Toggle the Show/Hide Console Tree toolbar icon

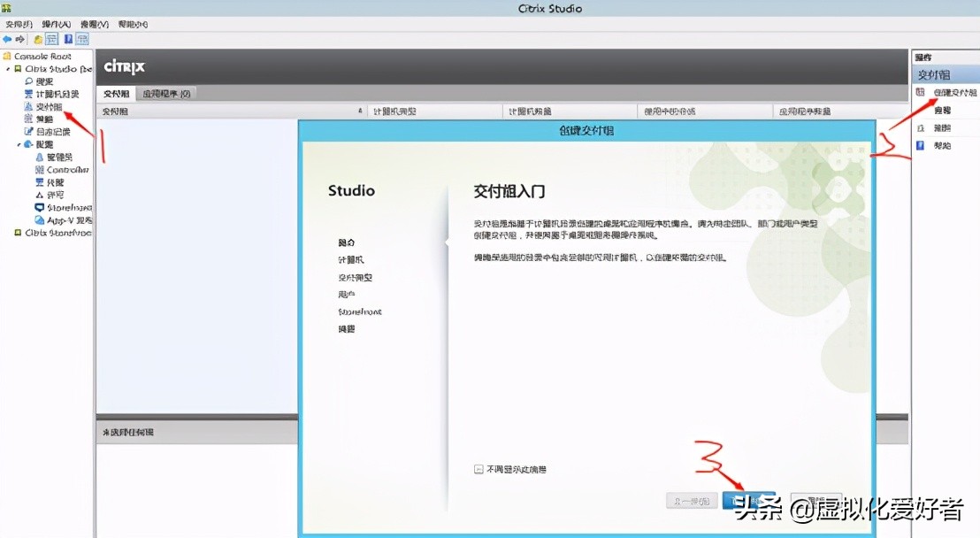point(52,40)
